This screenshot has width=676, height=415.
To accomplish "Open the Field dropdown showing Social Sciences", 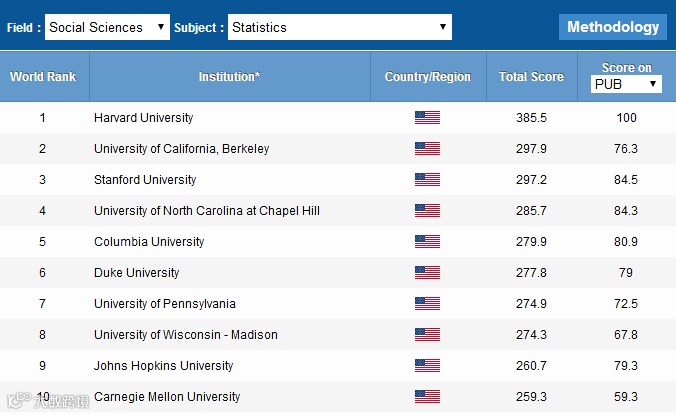I will tap(107, 28).
